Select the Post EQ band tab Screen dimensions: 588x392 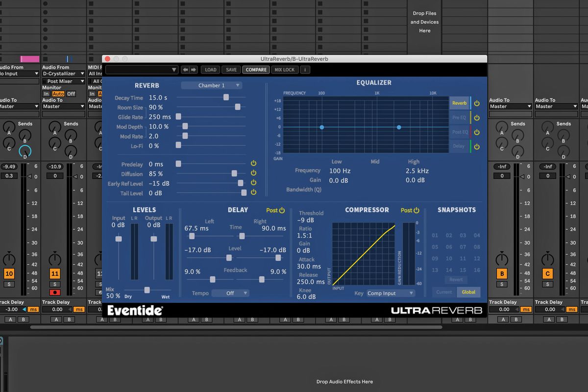coord(459,132)
